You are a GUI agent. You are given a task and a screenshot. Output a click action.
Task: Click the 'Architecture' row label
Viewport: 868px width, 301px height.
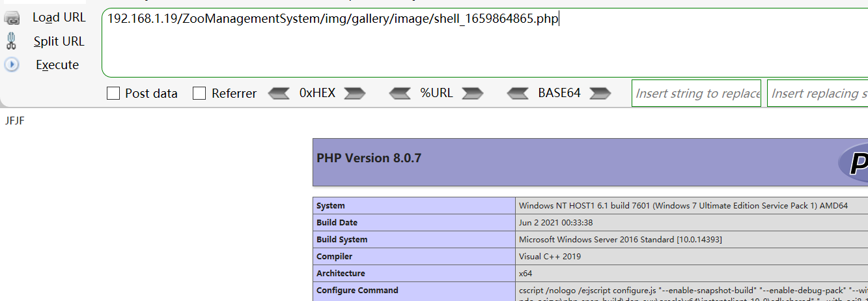(x=341, y=274)
